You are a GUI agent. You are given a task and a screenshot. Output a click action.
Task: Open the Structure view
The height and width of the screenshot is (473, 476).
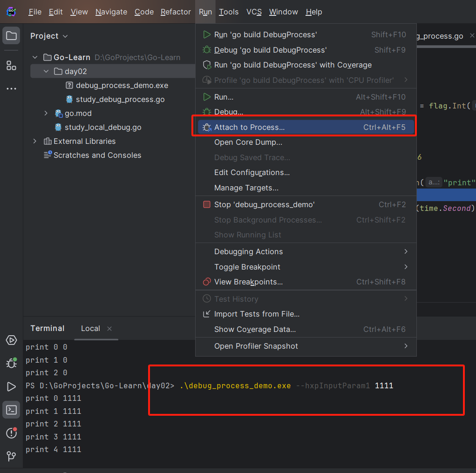[11, 66]
